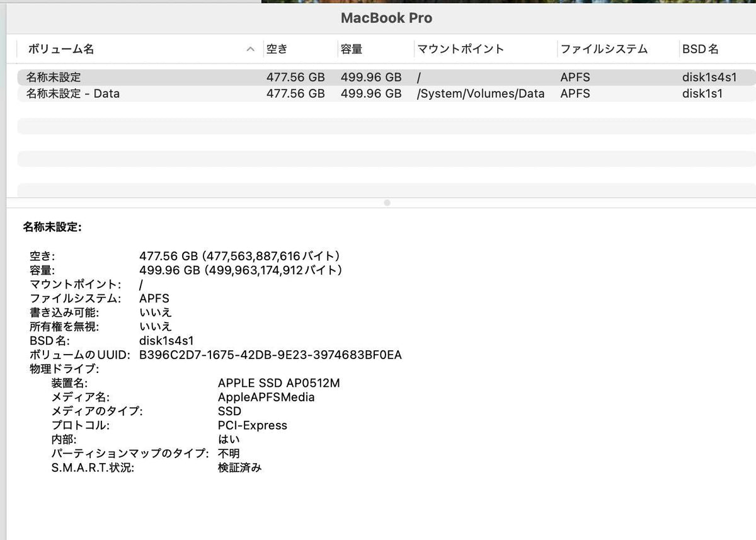Image resolution: width=756 pixels, height=540 pixels.
Task: Click the volume UUID value
Action: [270, 355]
